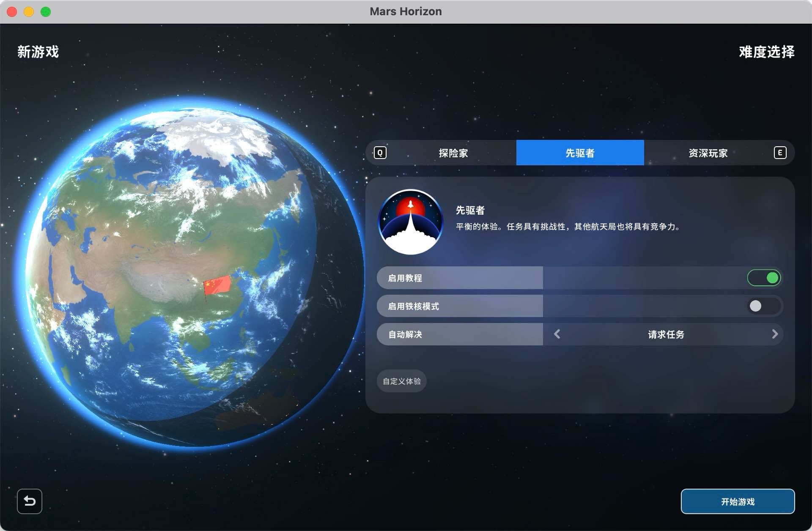Viewport: 812px width, 531px height.
Task: Close the Mars Horizon window
Action: [x=12, y=11]
